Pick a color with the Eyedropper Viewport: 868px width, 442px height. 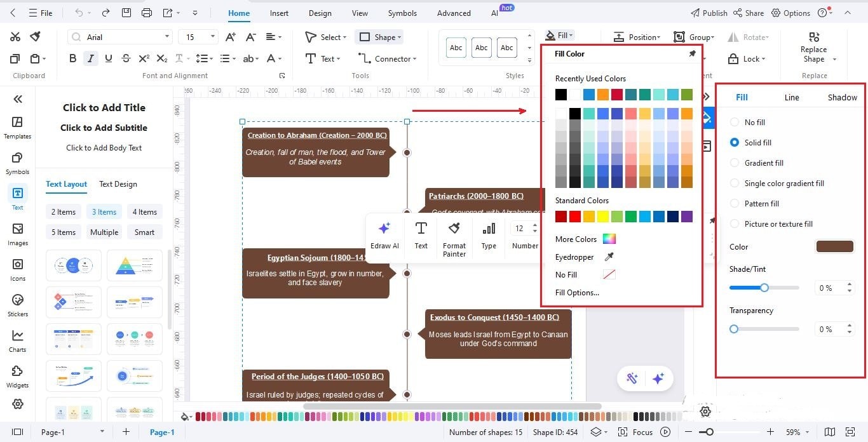point(607,257)
